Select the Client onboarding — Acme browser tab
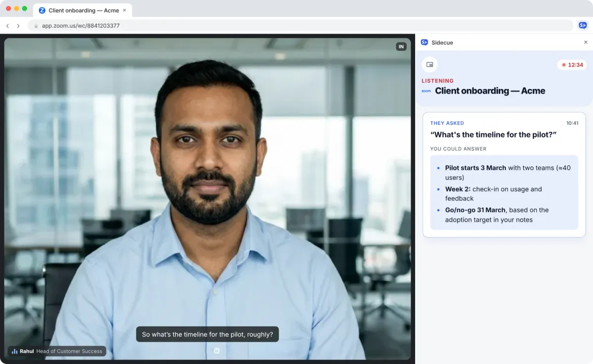 (x=83, y=10)
